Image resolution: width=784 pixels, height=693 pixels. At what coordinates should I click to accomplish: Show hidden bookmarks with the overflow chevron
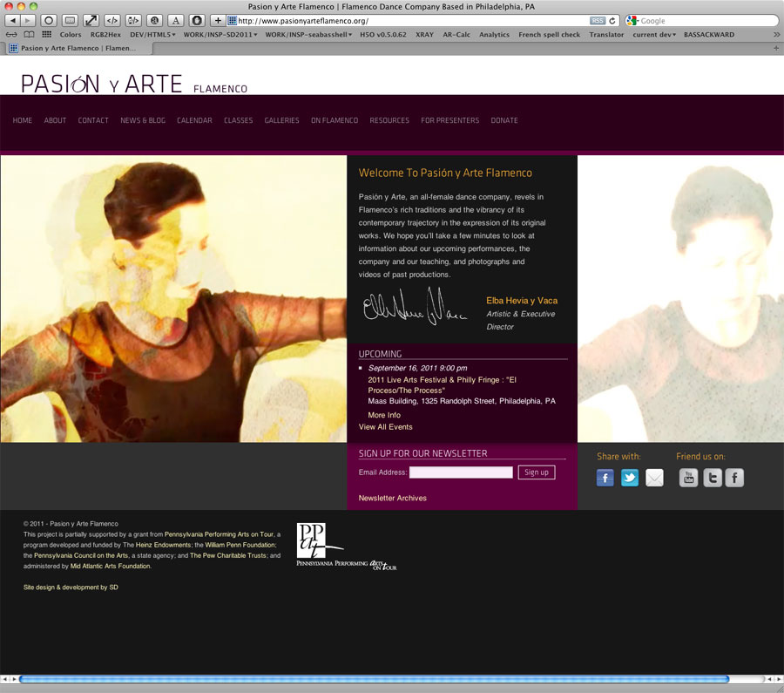[x=775, y=35]
